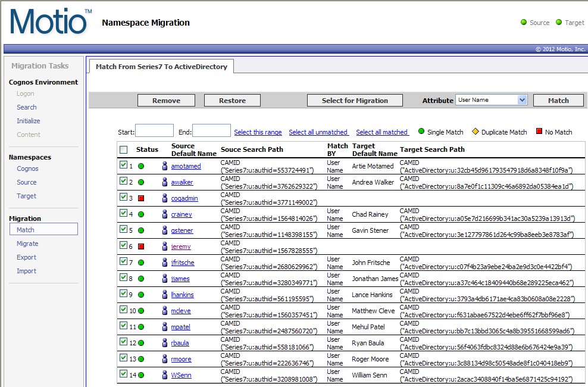The image size is (588, 387).
Task: Uncheck the checkbox for row 6 jeremy
Action: 123,245
